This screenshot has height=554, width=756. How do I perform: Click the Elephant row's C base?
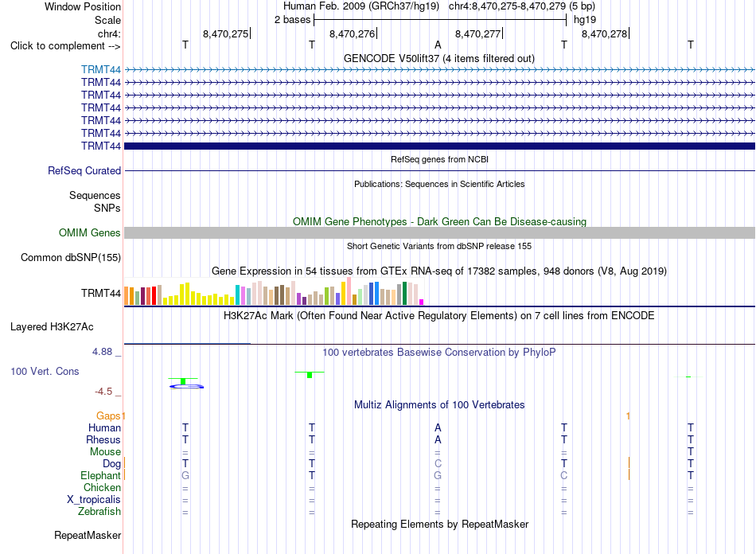point(564,475)
